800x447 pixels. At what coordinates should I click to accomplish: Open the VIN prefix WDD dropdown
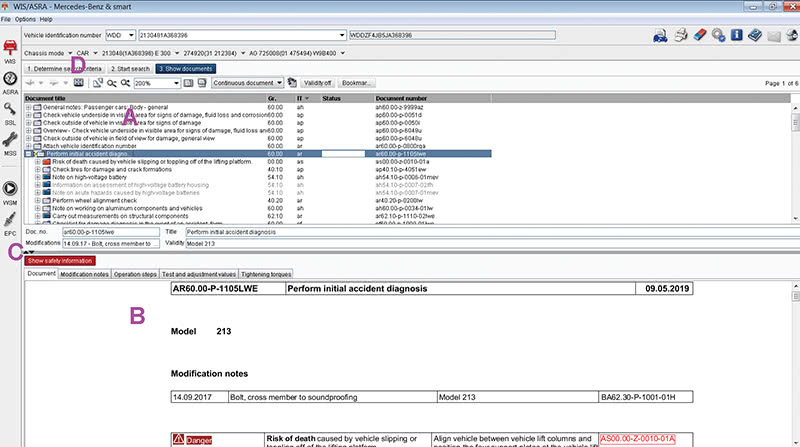pos(131,35)
